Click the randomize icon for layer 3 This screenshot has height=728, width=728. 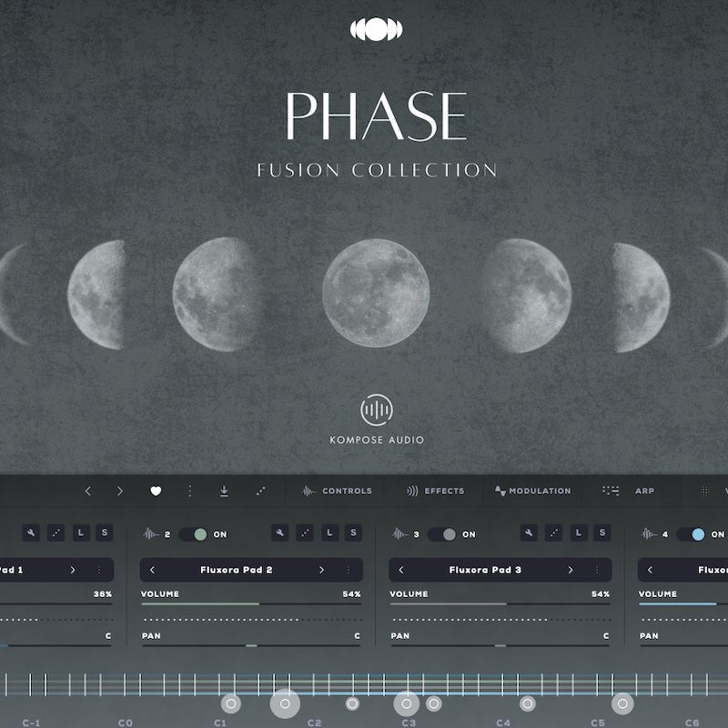(x=553, y=533)
